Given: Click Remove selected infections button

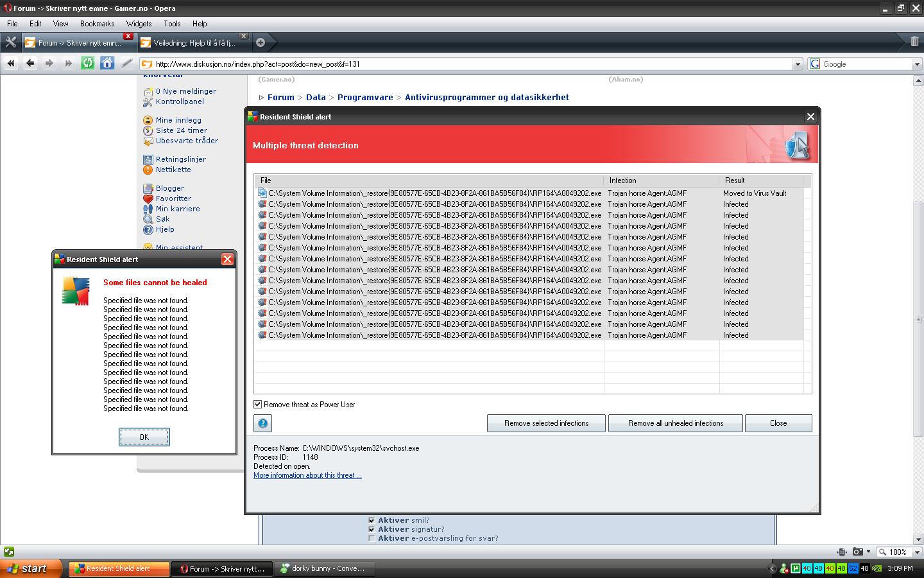Looking at the screenshot, I should coord(546,423).
